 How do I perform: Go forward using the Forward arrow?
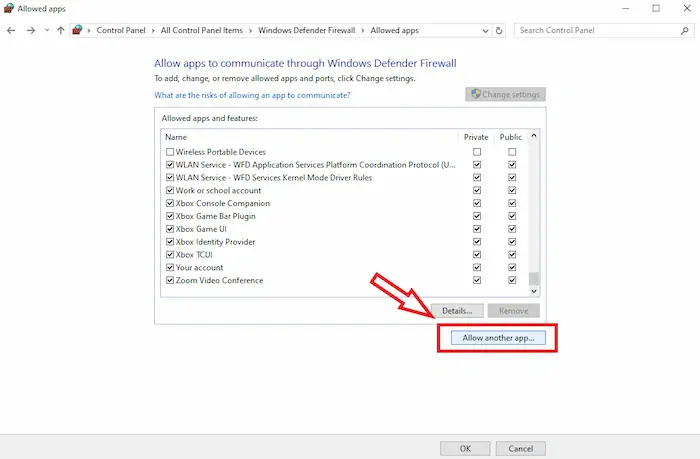coord(31,30)
